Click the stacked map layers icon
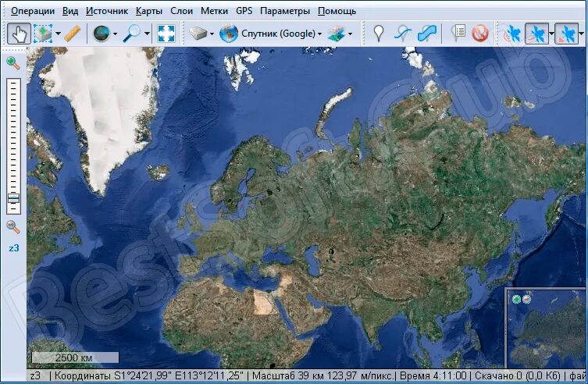The height and width of the screenshot is (384, 588). point(337,34)
